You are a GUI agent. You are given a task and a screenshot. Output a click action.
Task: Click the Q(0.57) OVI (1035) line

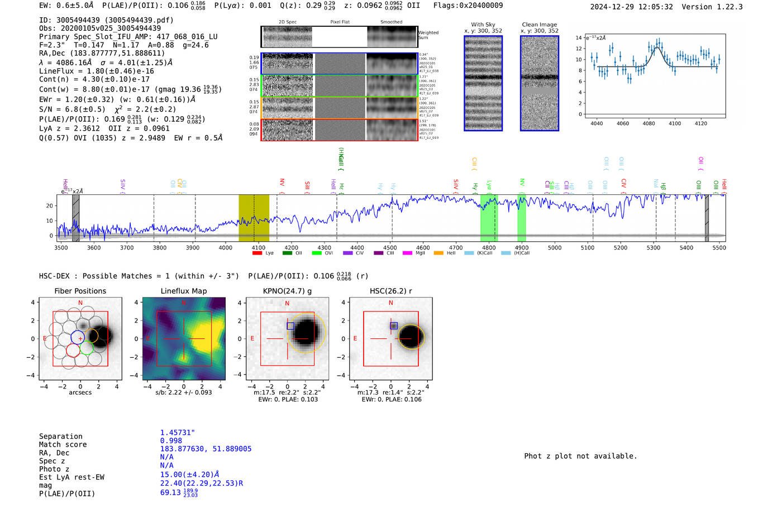[131, 138]
